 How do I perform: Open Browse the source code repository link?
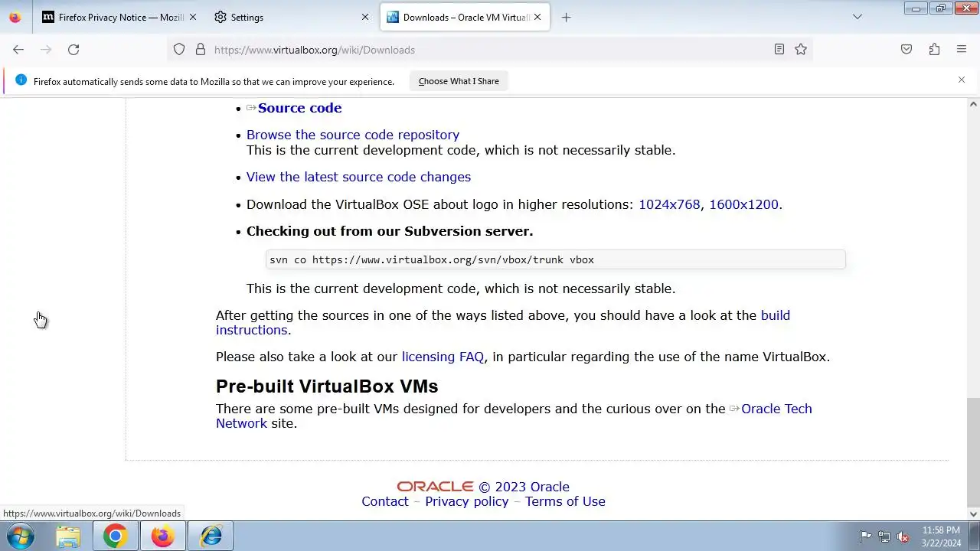353,135
